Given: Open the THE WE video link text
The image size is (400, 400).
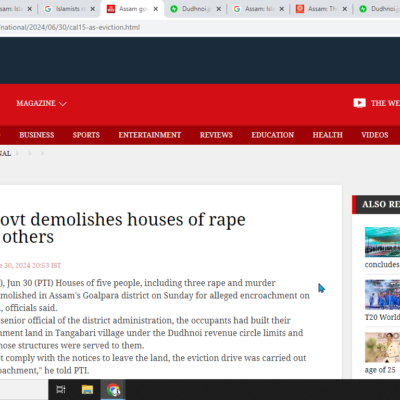Looking at the screenshot, I should click(385, 103).
